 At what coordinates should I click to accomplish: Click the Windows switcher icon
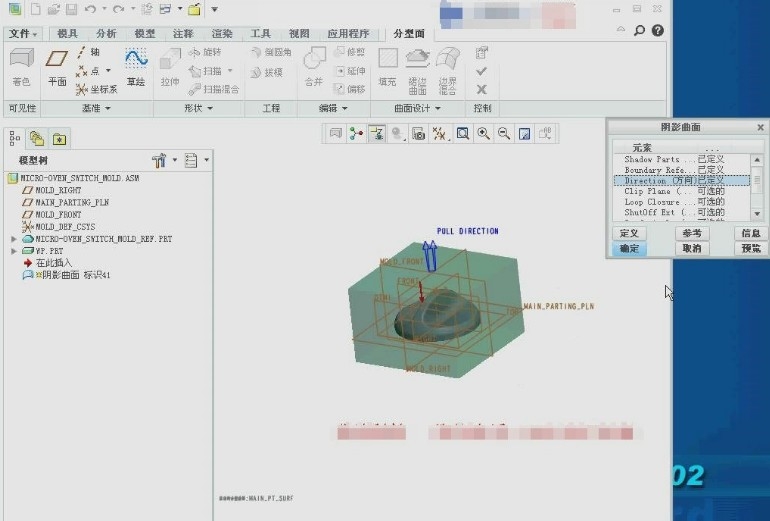click(165, 9)
